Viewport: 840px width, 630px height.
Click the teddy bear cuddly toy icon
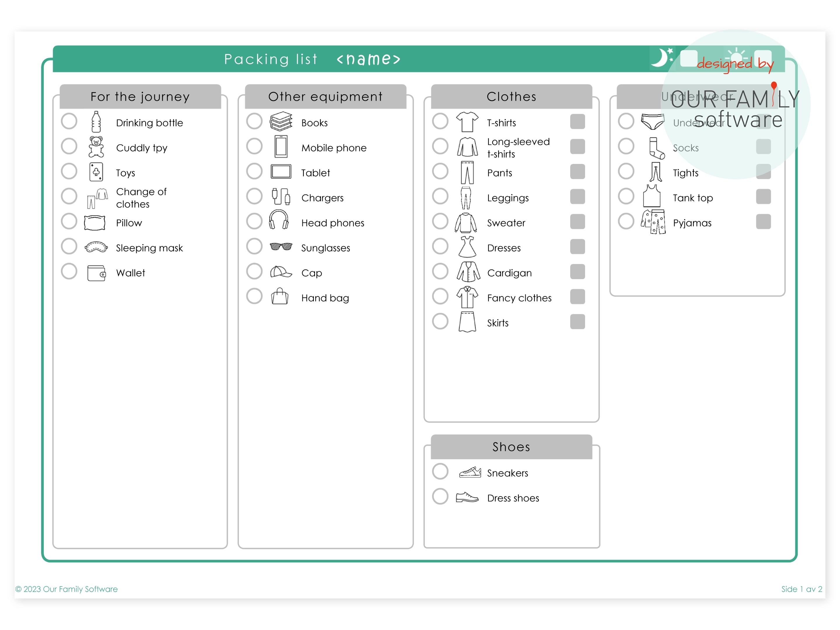tap(96, 147)
